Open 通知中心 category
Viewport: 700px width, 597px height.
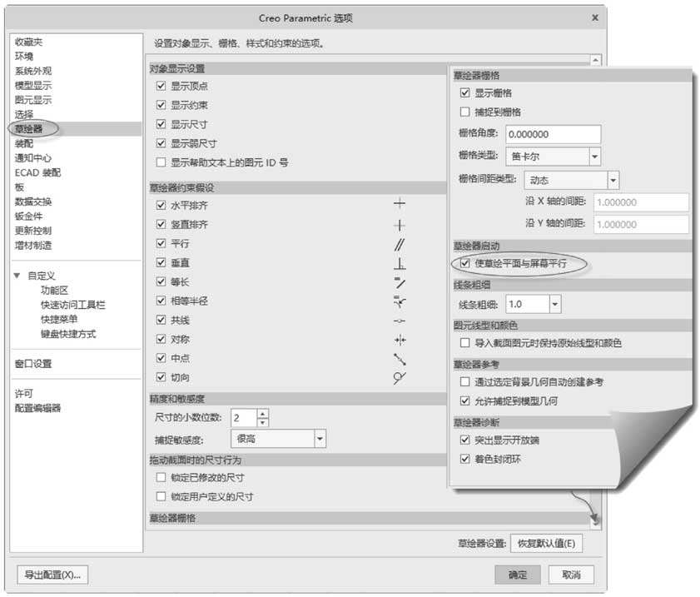point(33,158)
